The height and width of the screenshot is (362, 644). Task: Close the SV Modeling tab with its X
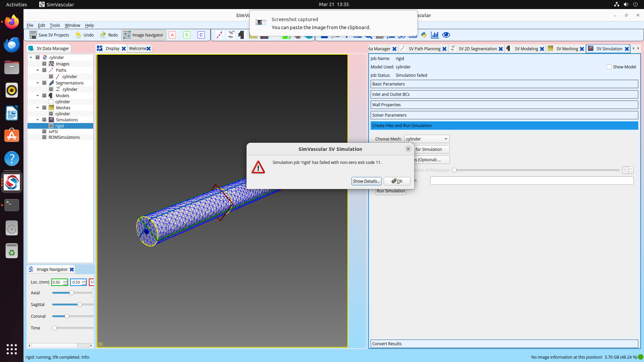(x=542, y=49)
